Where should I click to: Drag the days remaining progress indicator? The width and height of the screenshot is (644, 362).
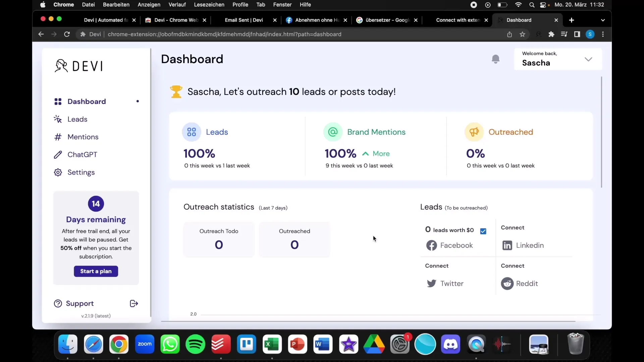click(96, 203)
